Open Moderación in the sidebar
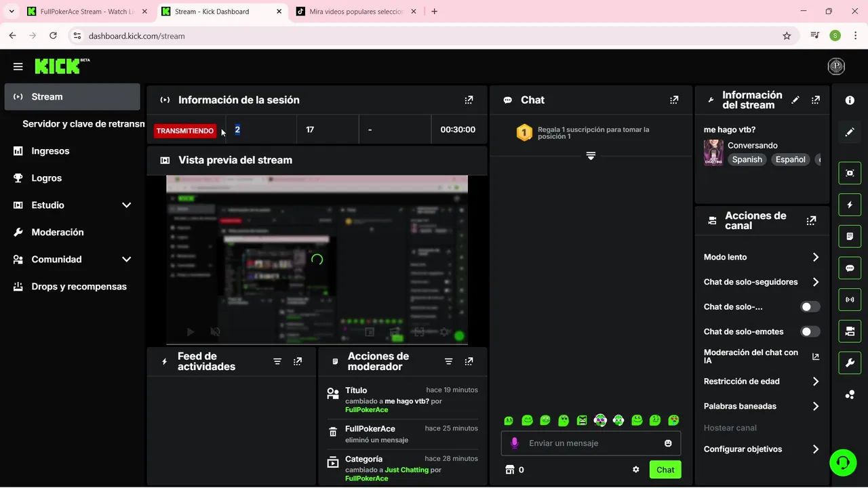Screen dimensions: 868x488 click(x=72, y=232)
